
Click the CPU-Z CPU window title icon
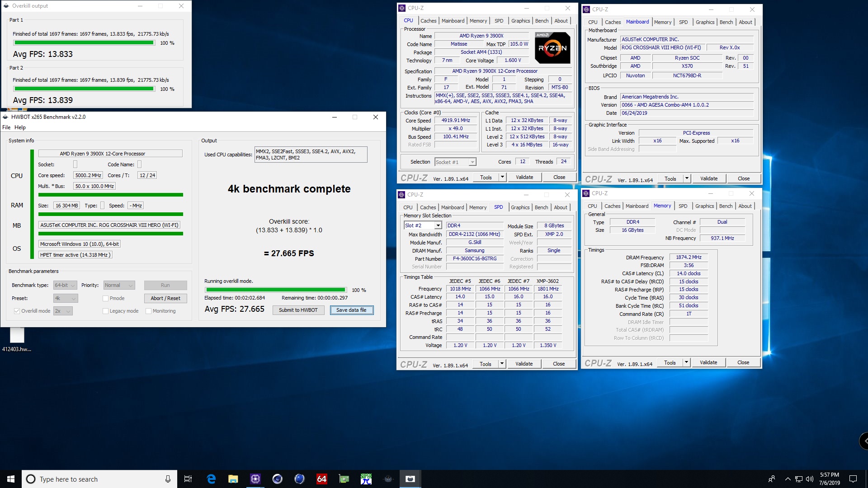pos(402,8)
